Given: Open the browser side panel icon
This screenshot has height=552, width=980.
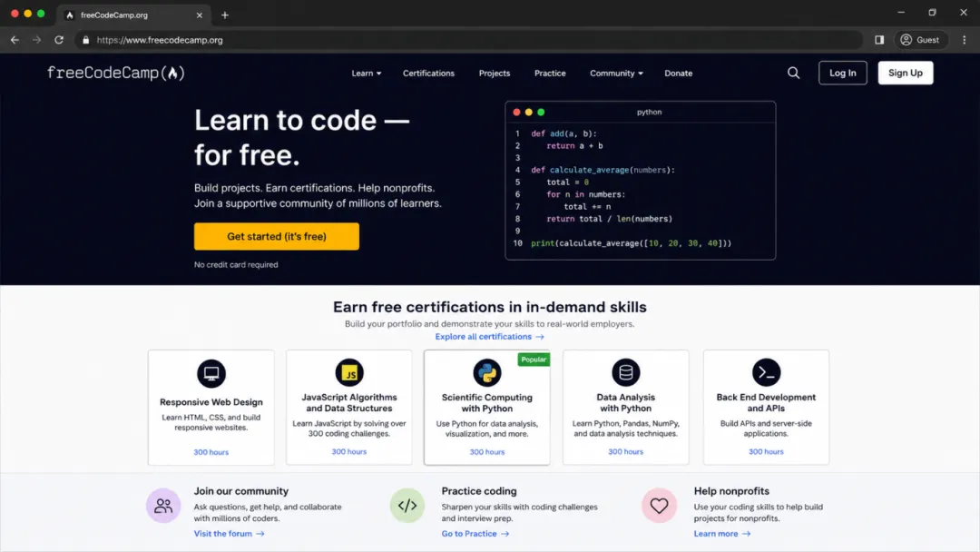Looking at the screenshot, I should tap(879, 40).
